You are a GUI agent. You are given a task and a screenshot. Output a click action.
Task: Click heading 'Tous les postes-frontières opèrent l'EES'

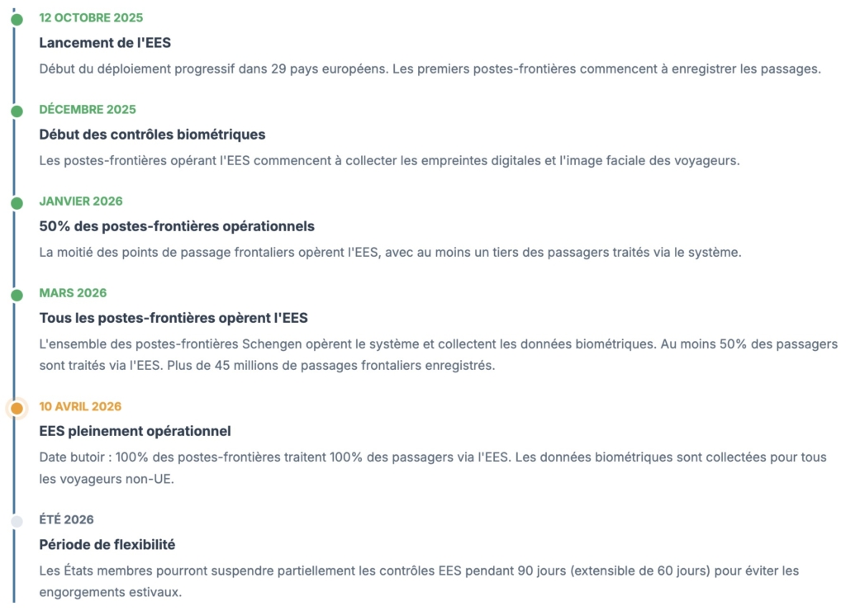(173, 318)
